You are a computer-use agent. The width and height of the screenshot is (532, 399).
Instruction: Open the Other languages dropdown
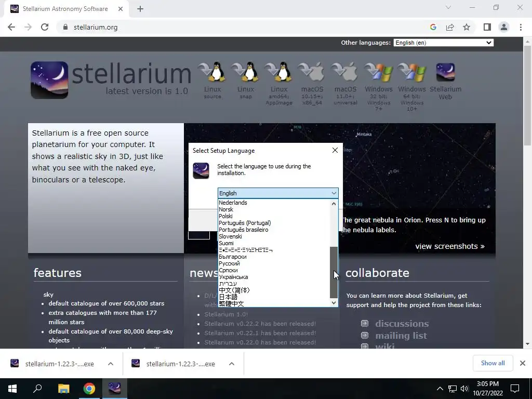click(444, 43)
